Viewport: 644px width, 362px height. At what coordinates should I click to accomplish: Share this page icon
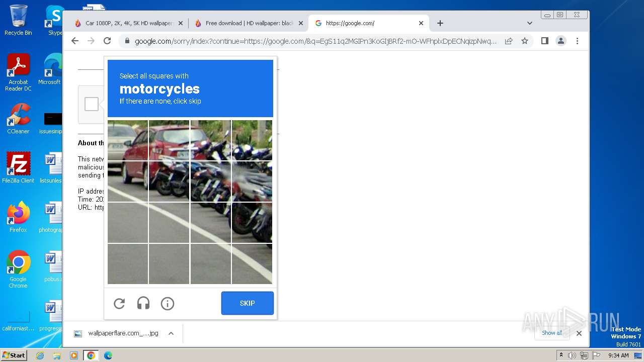[x=509, y=41]
